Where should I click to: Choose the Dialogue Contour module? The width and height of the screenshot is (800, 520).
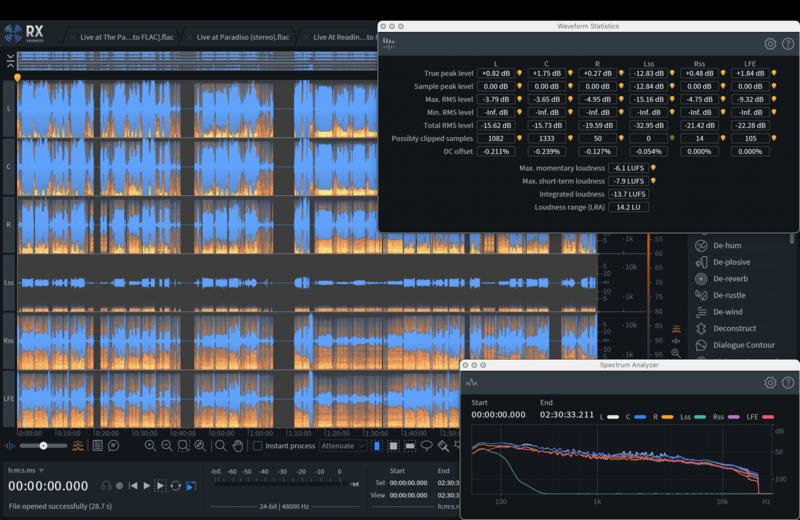tap(744, 345)
